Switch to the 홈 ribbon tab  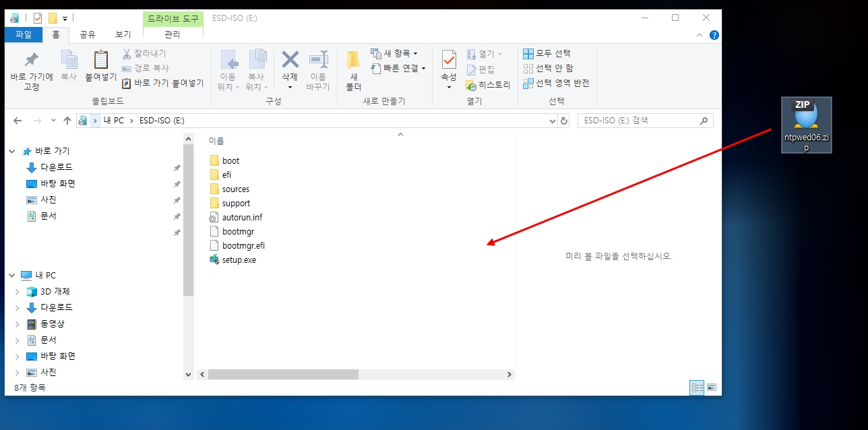[x=56, y=34]
